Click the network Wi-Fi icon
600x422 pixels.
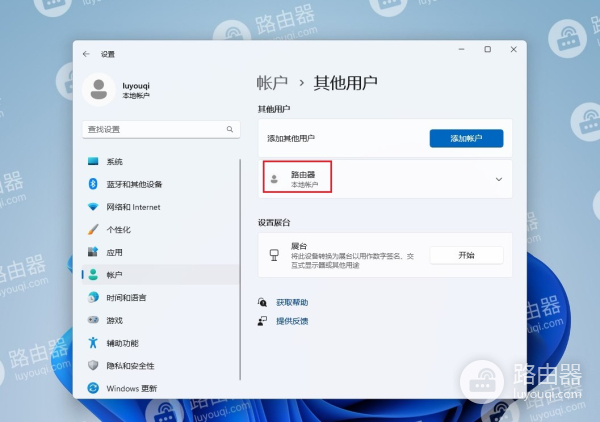point(93,207)
